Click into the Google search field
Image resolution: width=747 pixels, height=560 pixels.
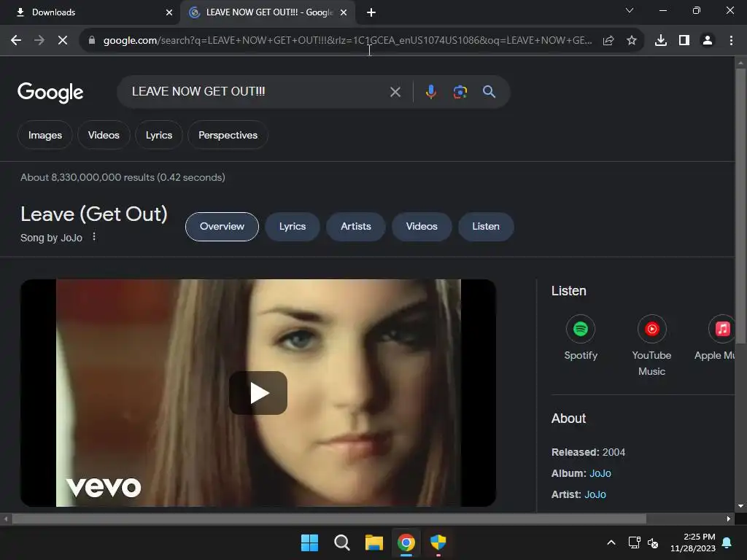coord(258,92)
